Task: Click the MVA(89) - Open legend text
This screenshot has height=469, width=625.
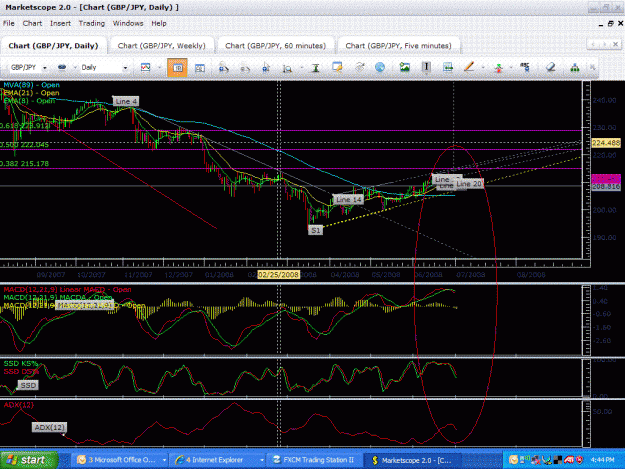Action: (31, 85)
